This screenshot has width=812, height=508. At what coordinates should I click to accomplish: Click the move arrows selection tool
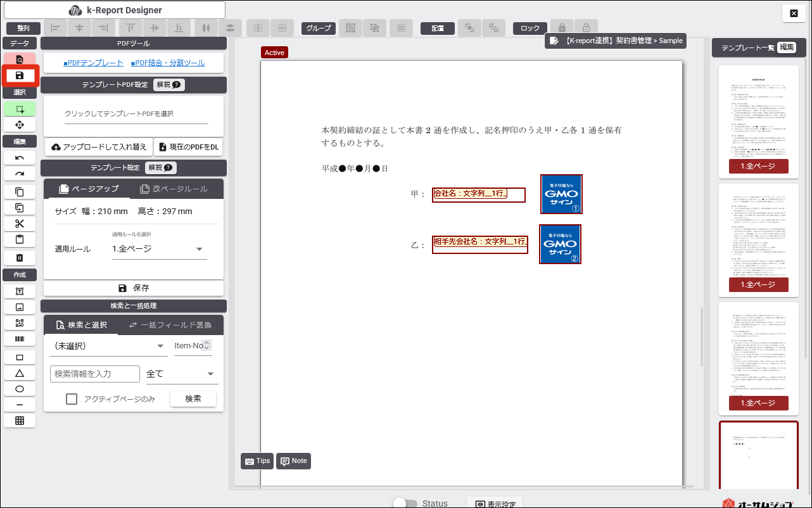click(20, 125)
